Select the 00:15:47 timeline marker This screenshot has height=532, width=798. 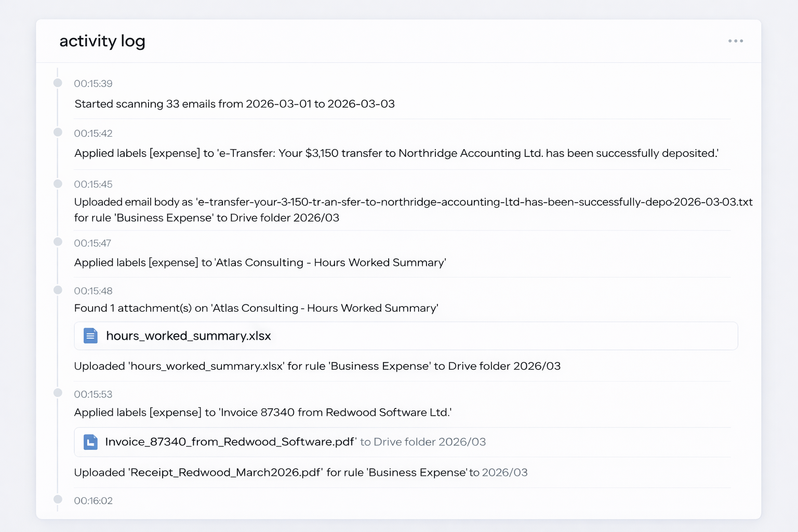pyautogui.click(x=58, y=242)
